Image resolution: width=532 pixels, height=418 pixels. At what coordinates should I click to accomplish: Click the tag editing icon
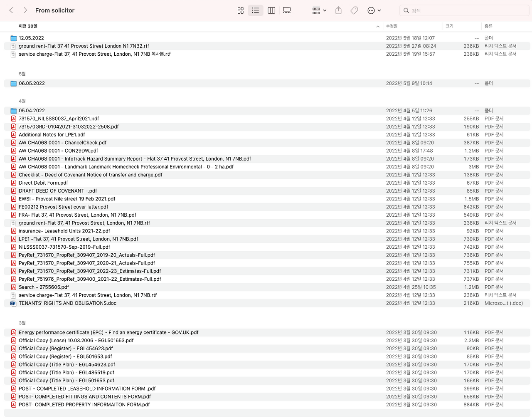pyautogui.click(x=354, y=10)
